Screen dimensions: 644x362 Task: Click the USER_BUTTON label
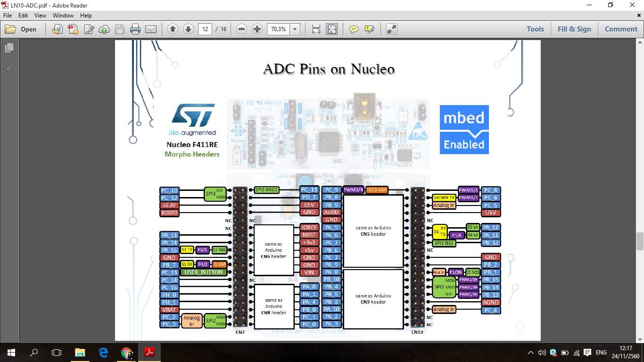[x=204, y=272]
